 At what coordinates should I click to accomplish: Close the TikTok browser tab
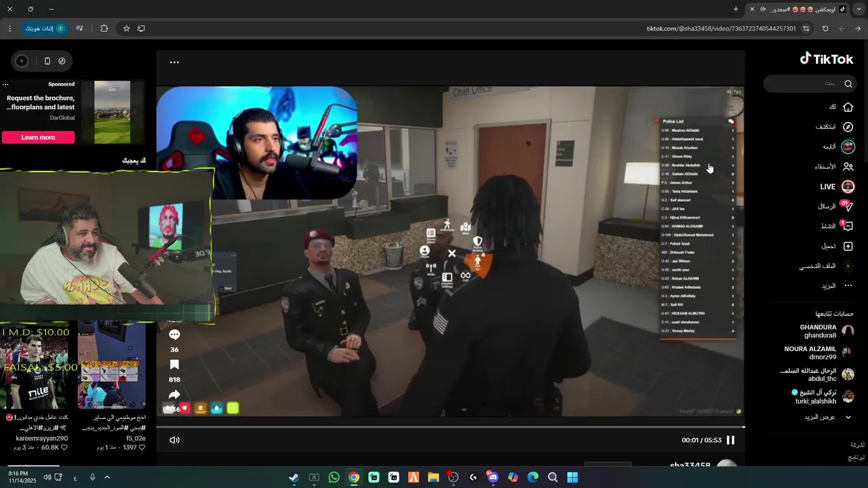tap(751, 9)
